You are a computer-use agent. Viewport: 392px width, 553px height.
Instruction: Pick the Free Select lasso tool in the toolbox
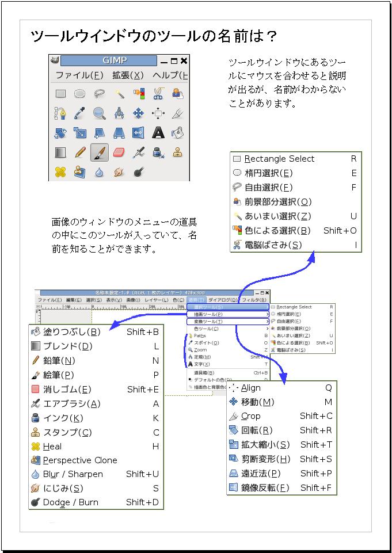point(100,94)
